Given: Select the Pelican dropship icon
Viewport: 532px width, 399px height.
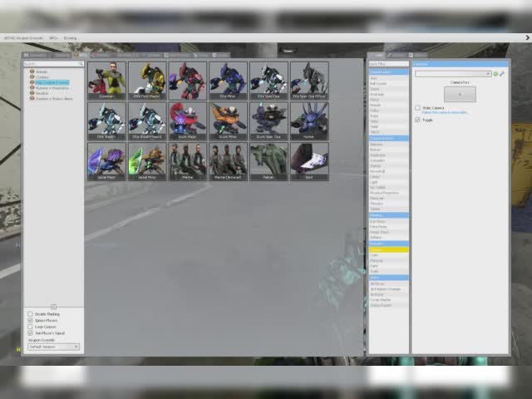Looking at the screenshot, I should tap(268, 161).
